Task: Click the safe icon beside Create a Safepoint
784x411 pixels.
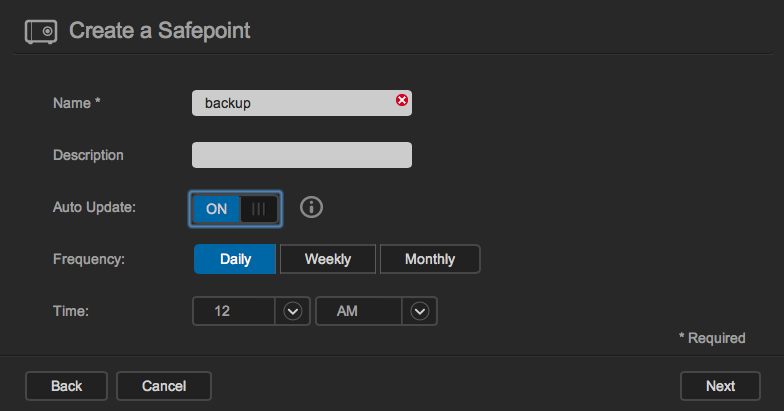Action: 41,32
